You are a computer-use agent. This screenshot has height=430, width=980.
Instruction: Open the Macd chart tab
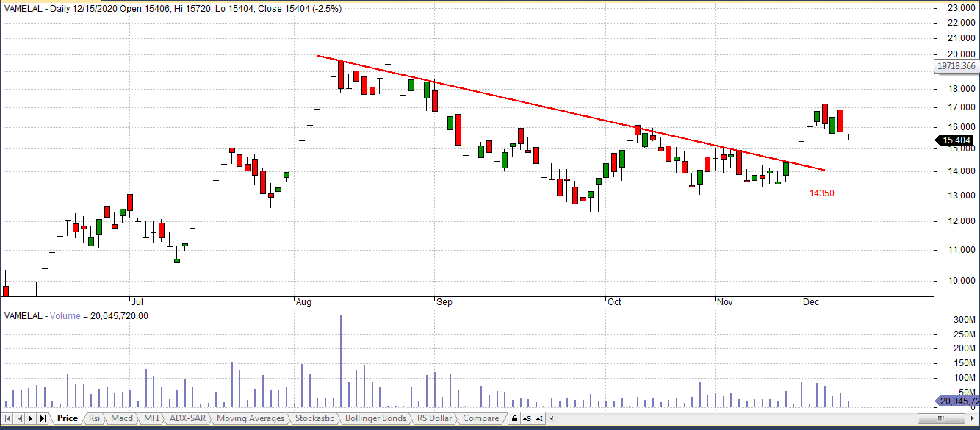(121, 418)
